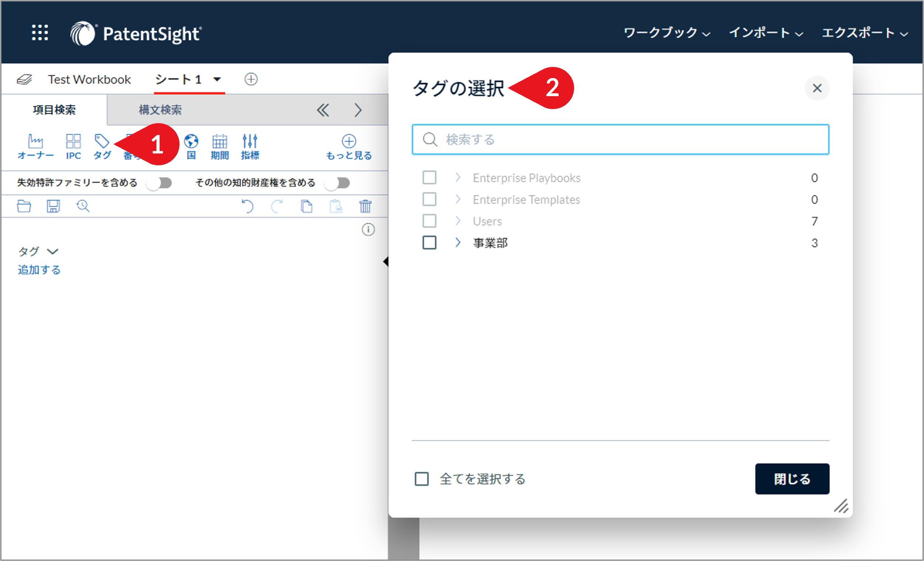Open the ワークブック dropdown menu

point(666,33)
